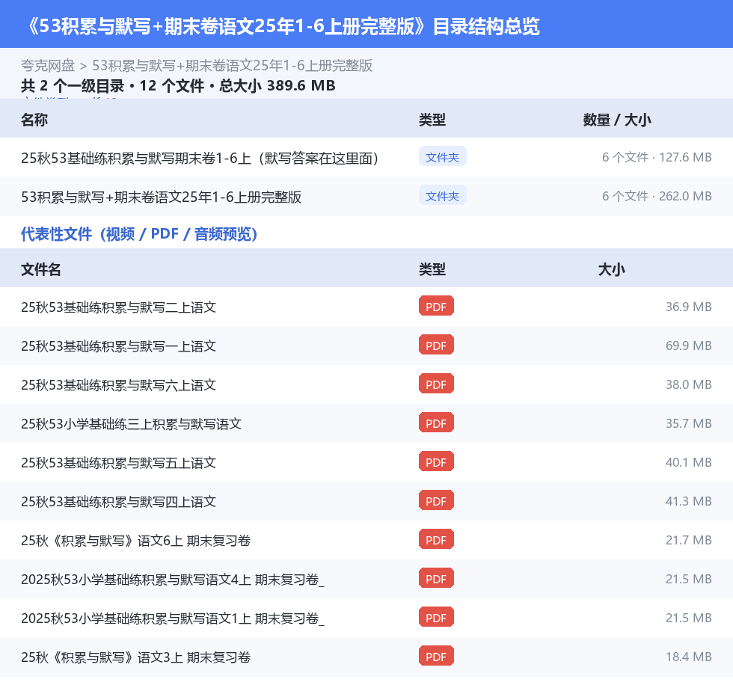Click the PDF badge for 六上语文 file
Image resolution: width=733 pixels, height=700 pixels.
436,384
